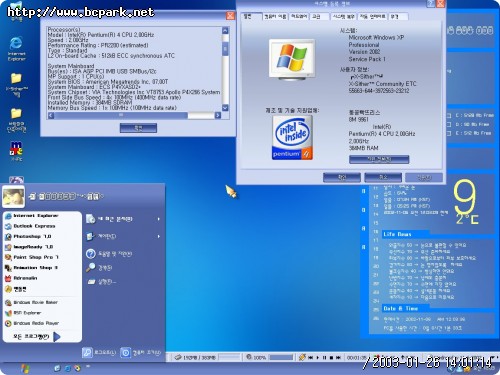
Task: Click the Log Off key icon
Action: pos(87,353)
